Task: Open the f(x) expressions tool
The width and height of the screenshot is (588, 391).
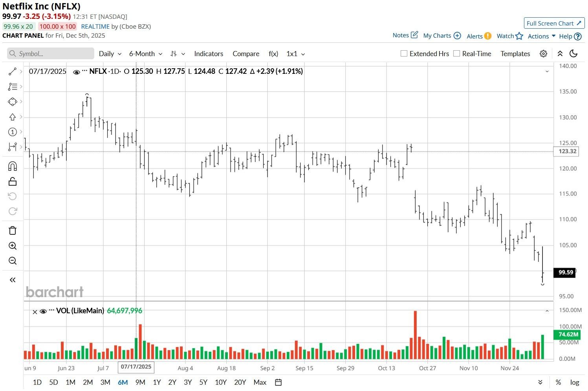Action: [273, 54]
